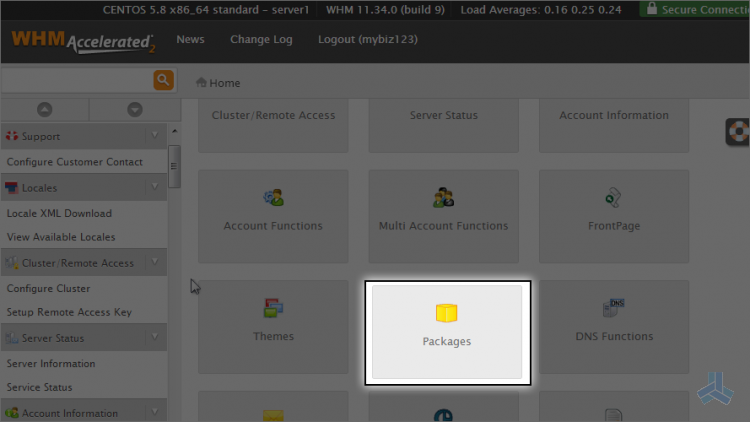The height and width of the screenshot is (422, 750).
Task: Collapse the Support sidebar section arrow
Action: pyautogui.click(x=155, y=136)
